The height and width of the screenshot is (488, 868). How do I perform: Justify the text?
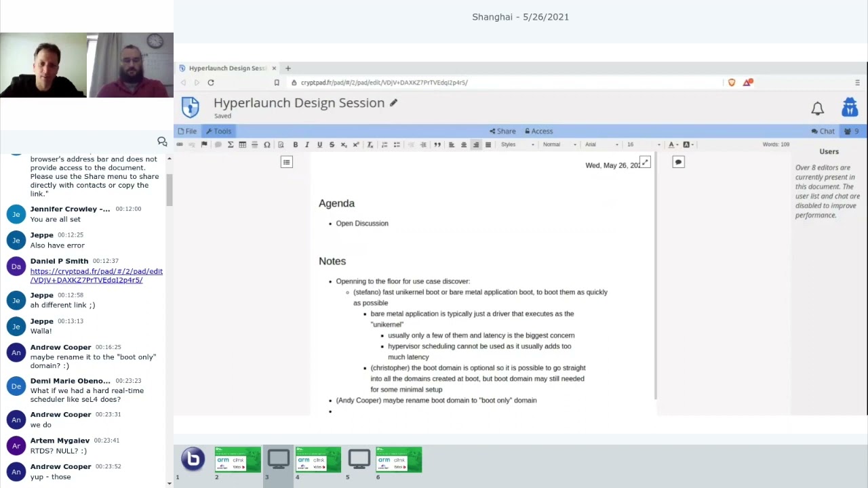[x=488, y=144]
